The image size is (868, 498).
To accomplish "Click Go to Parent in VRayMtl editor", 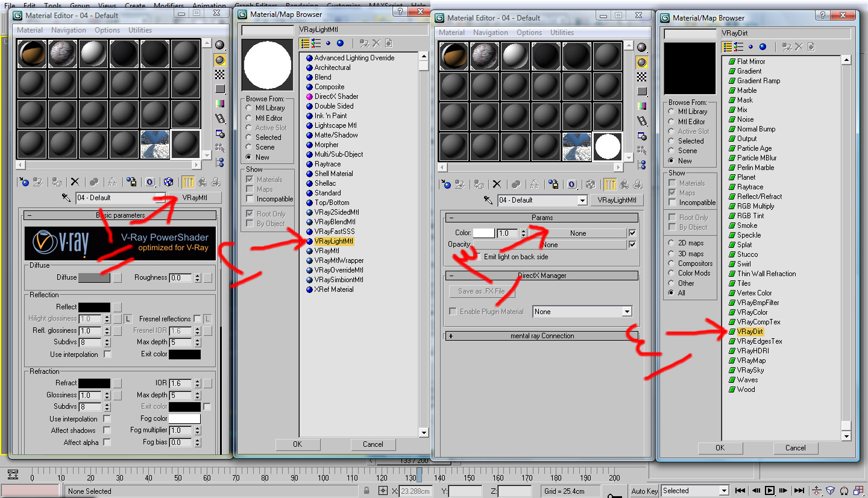I will pyautogui.click(x=202, y=181).
